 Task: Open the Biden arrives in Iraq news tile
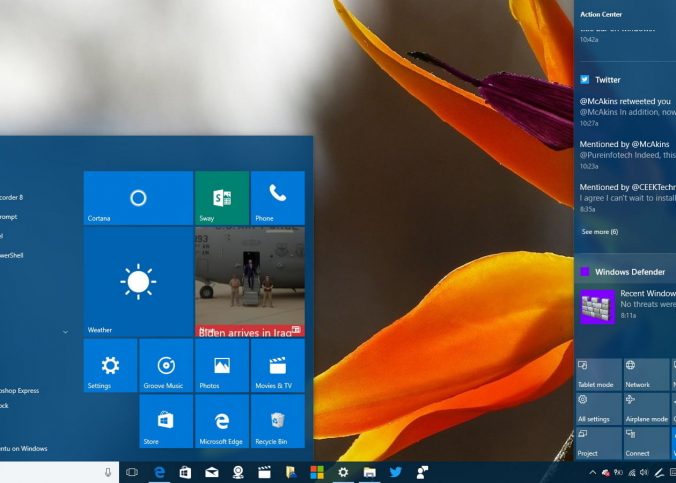[249, 282]
